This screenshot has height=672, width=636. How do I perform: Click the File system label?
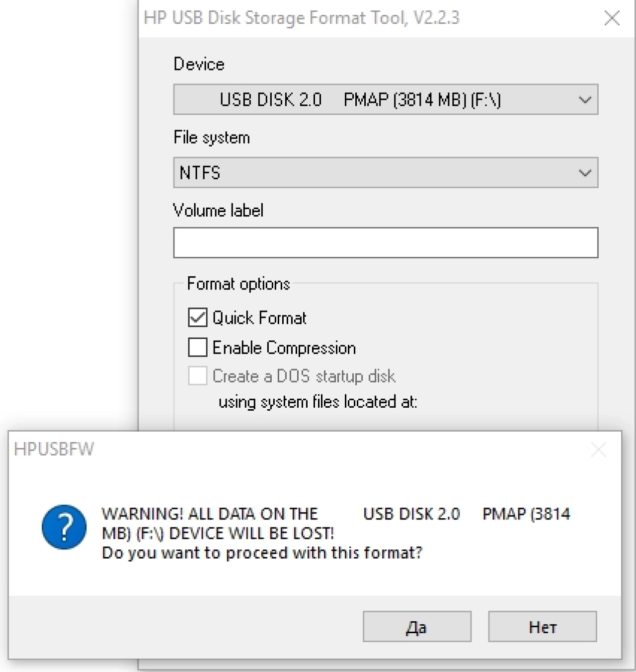(x=212, y=138)
